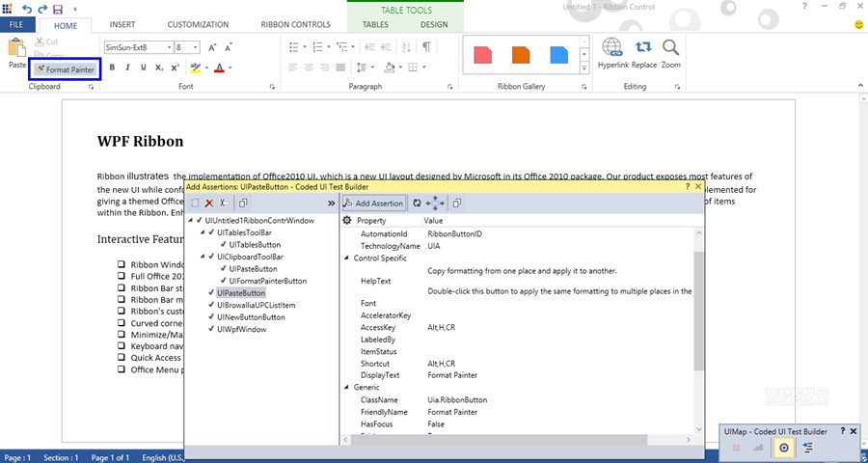The height and width of the screenshot is (463, 868).
Task: Click the multilevel list icon
Action: (x=342, y=47)
